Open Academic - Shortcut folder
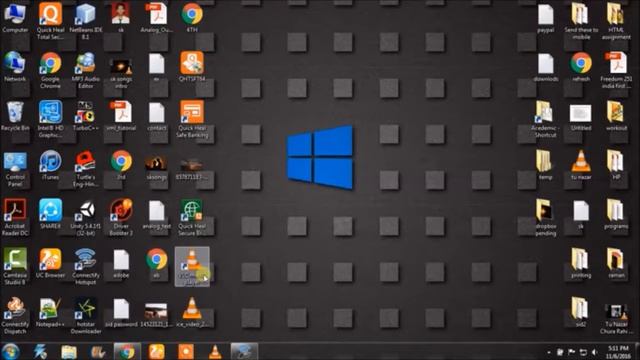Viewport: 640px width, 360px height. pyautogui.click(x=546, y=119)
